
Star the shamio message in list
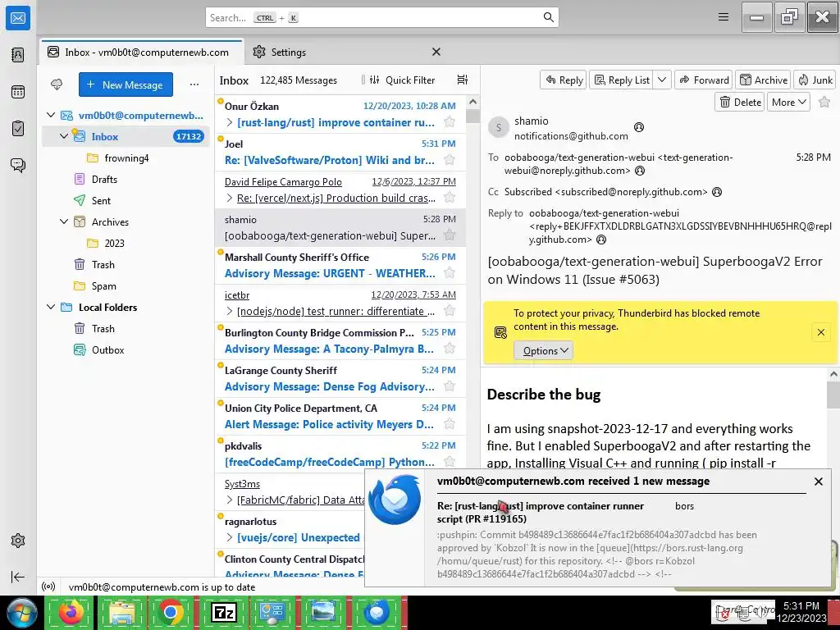click(450, 235)
